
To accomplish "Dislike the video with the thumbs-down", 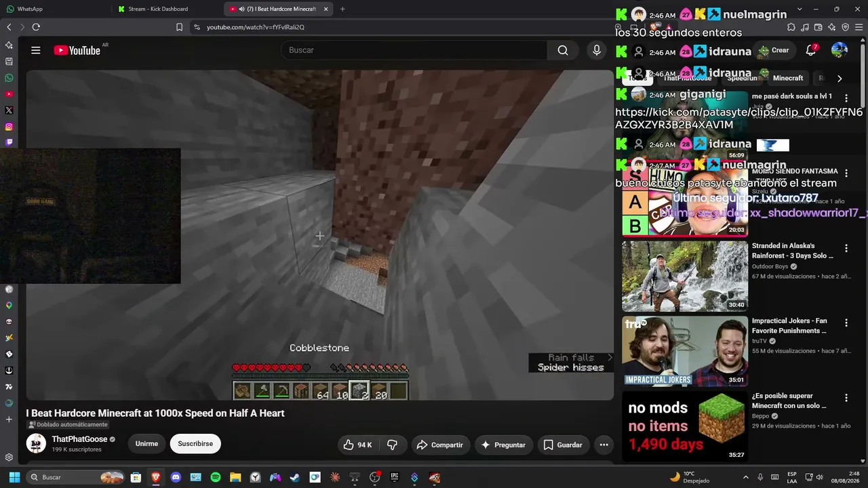I will [x=392, y=445].
